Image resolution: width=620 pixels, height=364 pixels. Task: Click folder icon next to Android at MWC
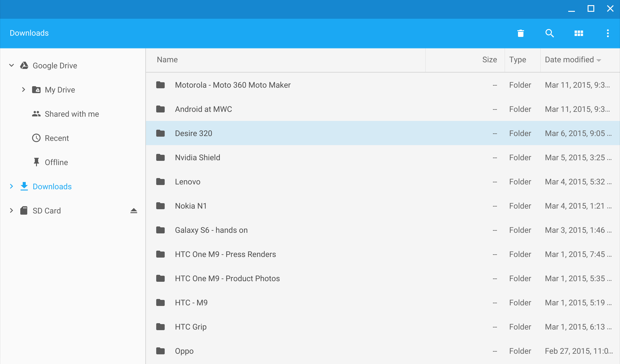[160, 109]
